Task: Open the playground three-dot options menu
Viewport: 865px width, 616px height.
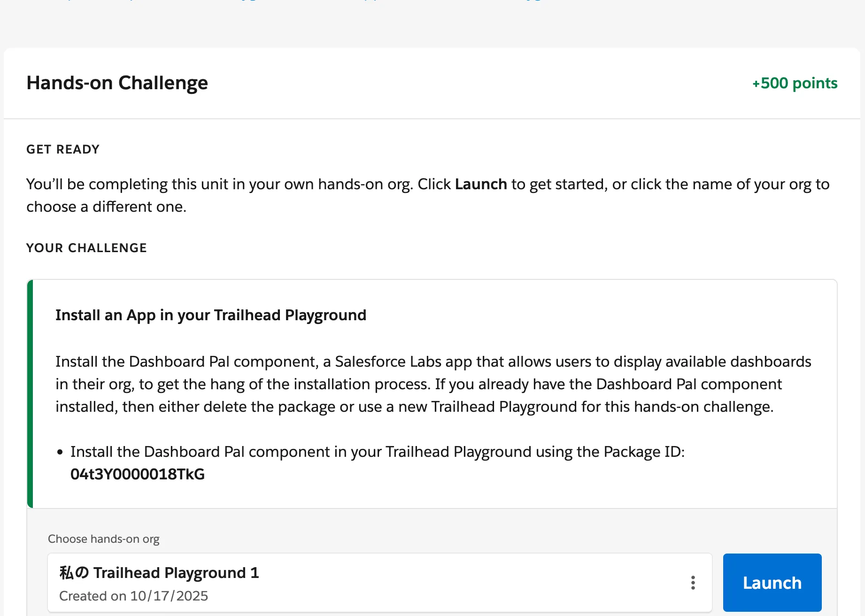Action: [693, 583]
